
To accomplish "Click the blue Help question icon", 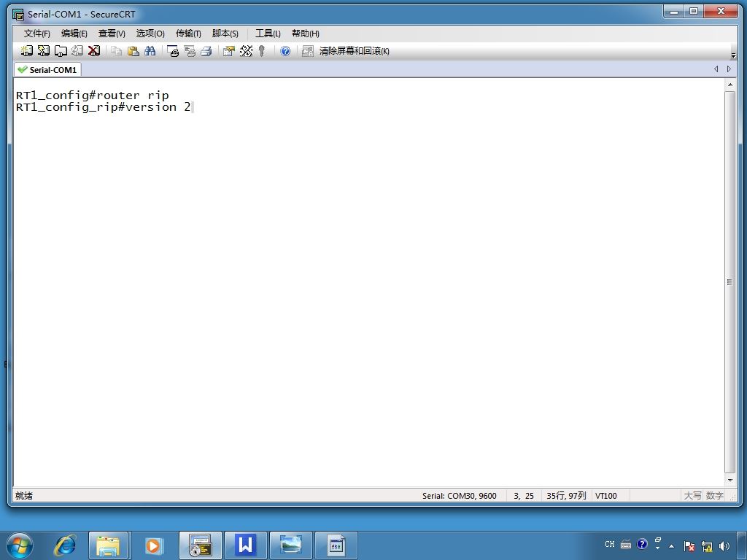I will coord(285,51).
